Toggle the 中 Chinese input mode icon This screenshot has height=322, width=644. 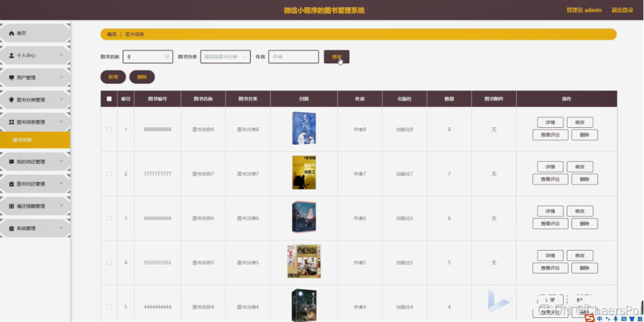(x=600, y=319)
